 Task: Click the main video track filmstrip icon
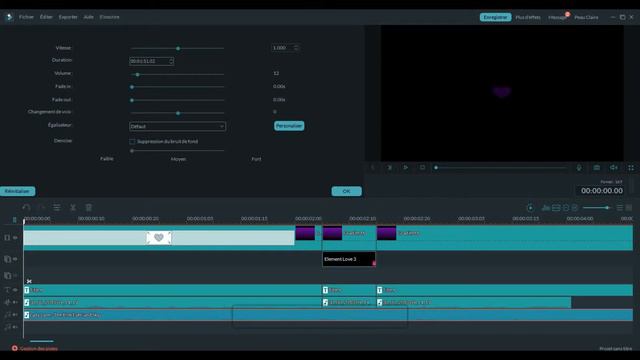click(7, 238)
